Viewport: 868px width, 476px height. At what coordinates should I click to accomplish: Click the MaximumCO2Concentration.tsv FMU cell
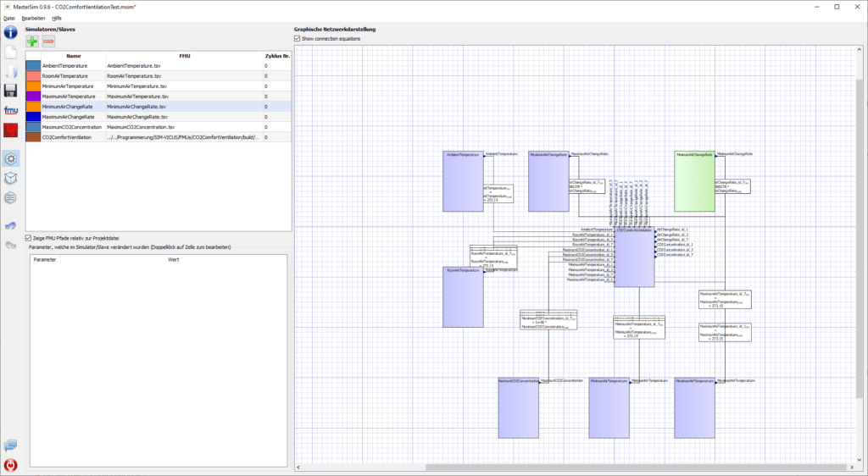point(184,127)
